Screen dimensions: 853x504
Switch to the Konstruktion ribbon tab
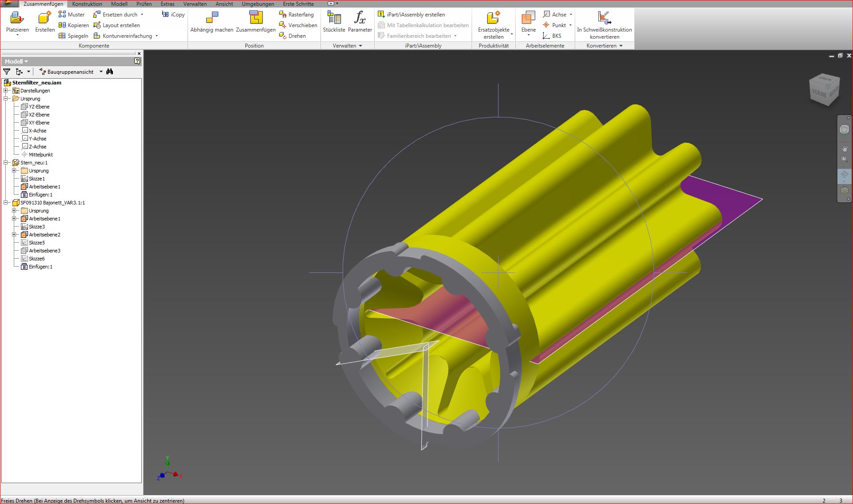coord(87,4)
